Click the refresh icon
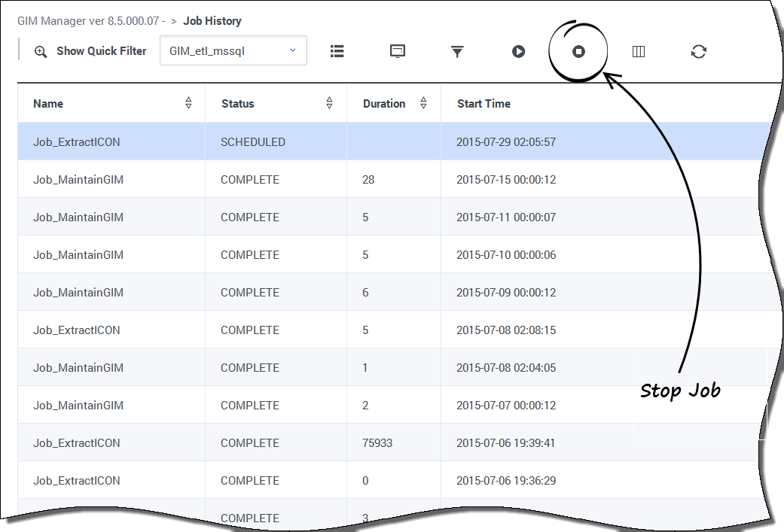 [699, 51]
